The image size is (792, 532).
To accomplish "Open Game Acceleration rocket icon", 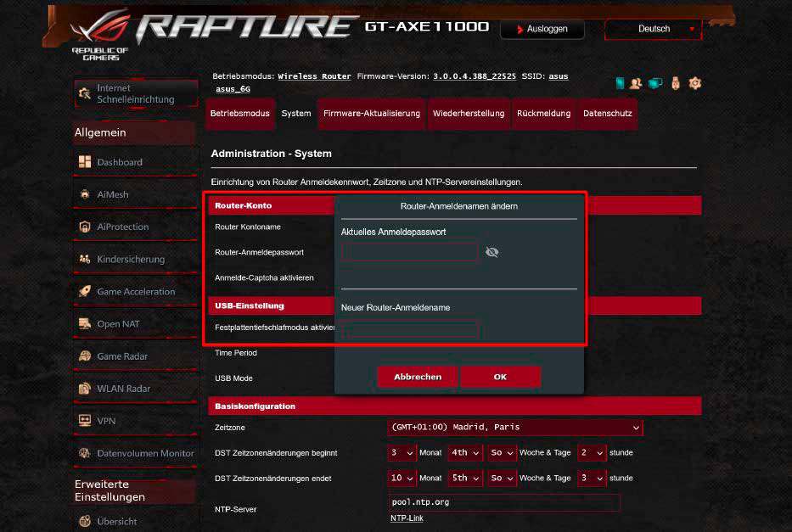I will coord(85,291).
